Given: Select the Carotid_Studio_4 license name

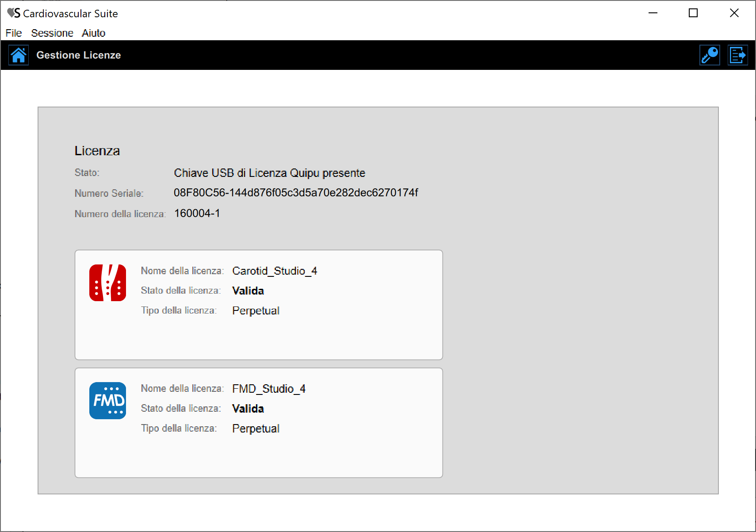Looking at the screenshot, I should 275,271.
